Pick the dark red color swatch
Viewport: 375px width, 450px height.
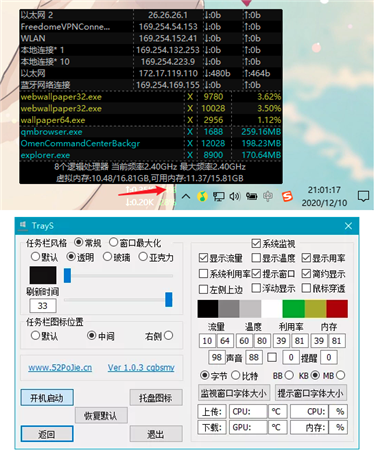337,309
